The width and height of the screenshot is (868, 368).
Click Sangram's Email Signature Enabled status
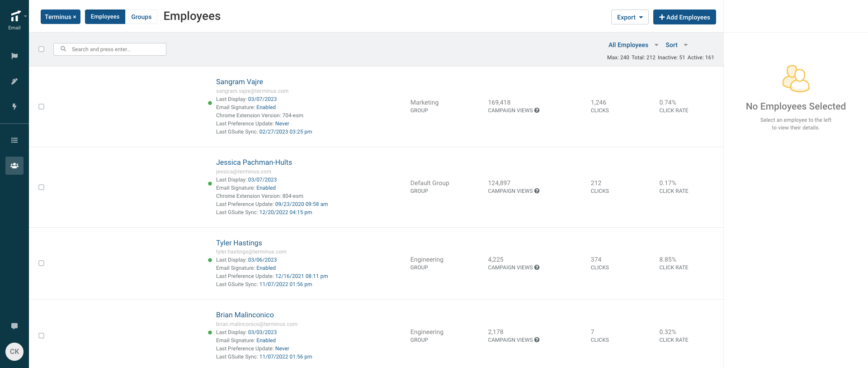tap(266, 107)
